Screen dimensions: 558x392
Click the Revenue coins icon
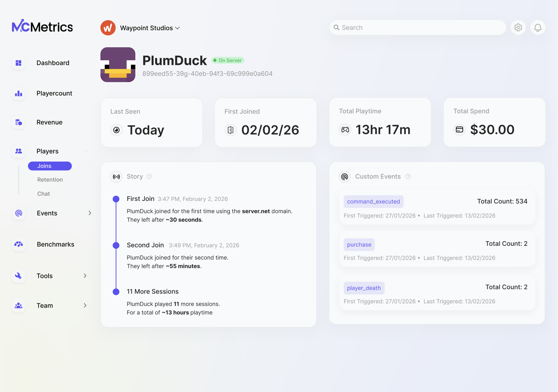19,122
